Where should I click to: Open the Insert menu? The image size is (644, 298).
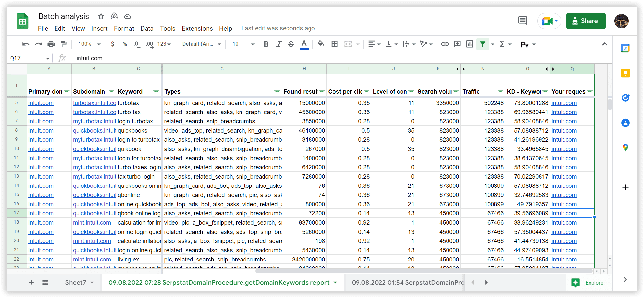[x=100, y=29]
